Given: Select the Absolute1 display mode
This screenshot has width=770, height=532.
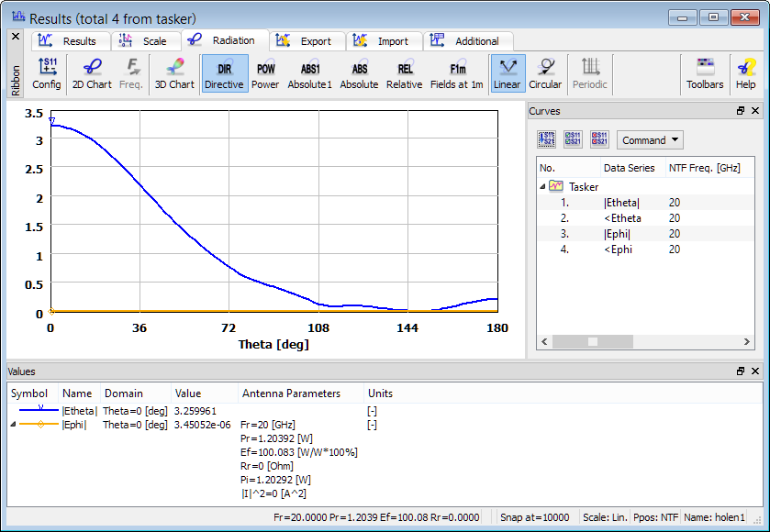Looking at the screenshot, I should 309,73.
